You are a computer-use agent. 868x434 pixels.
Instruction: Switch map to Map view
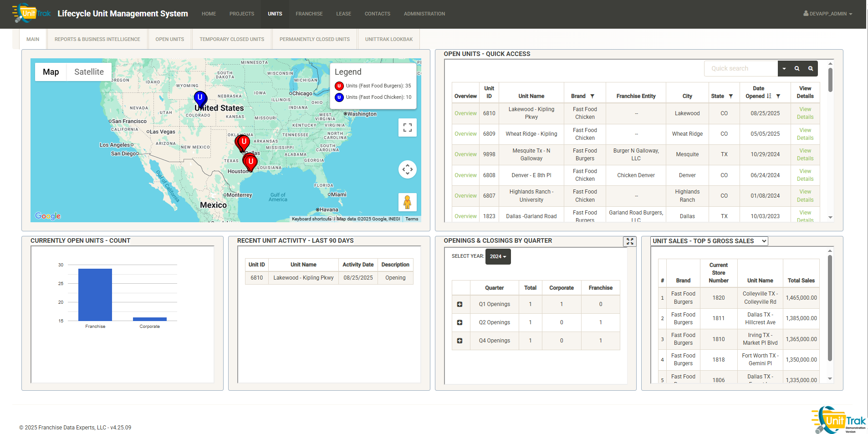point(51,72)
